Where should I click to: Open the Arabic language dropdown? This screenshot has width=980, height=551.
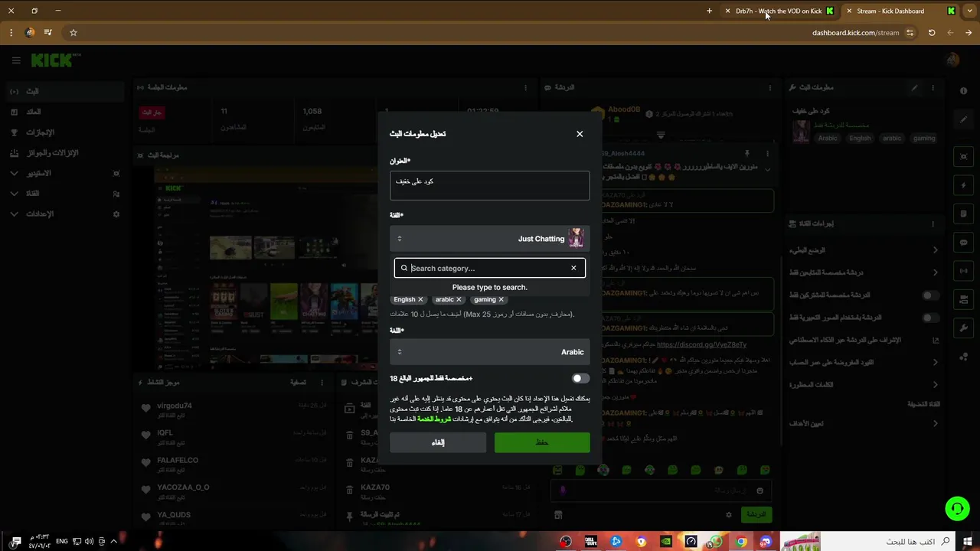click(x=489, y=352)
